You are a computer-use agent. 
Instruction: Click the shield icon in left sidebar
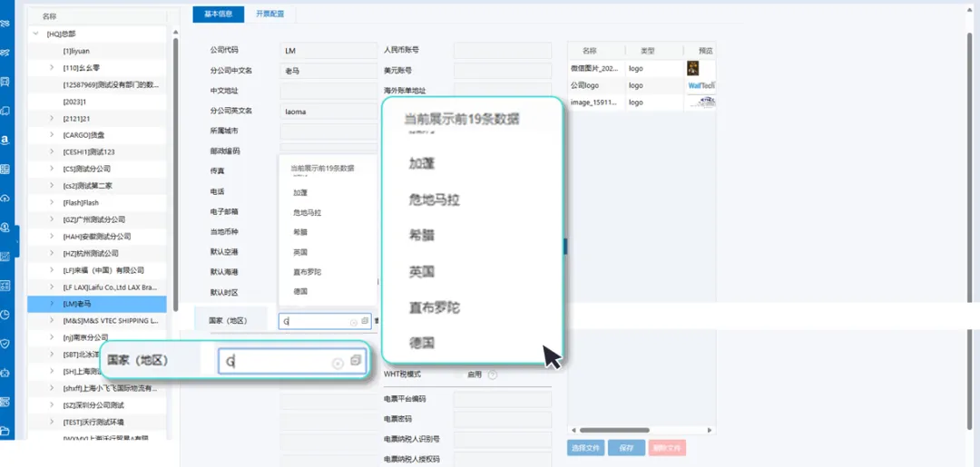pyautogui.click(x=5, y=343)
